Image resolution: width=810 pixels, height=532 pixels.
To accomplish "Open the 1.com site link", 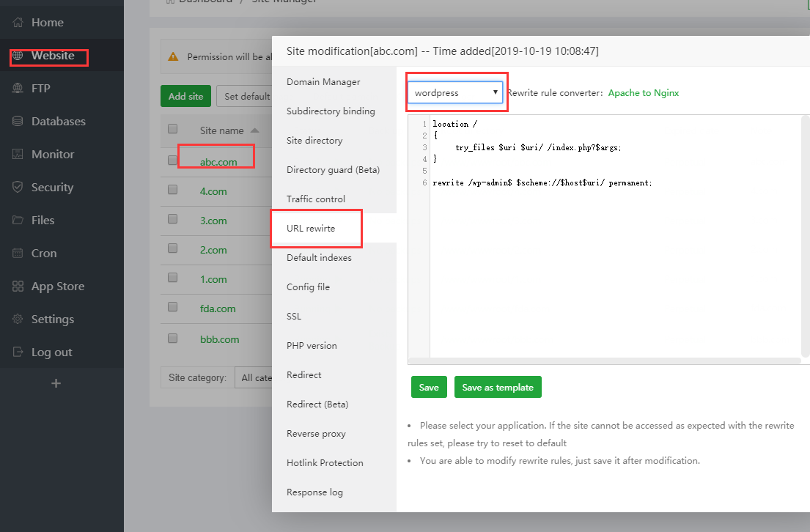I will tap(213, 279).
